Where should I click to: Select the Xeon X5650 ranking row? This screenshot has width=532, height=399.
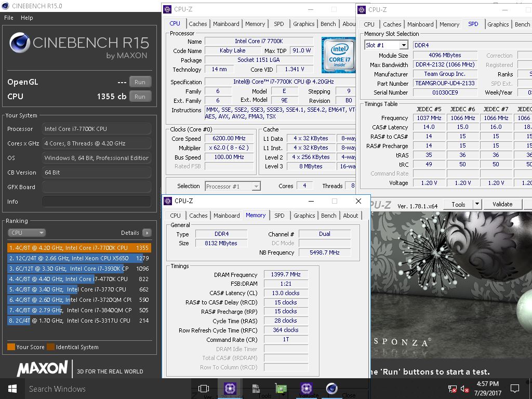[x=79, y=258]
